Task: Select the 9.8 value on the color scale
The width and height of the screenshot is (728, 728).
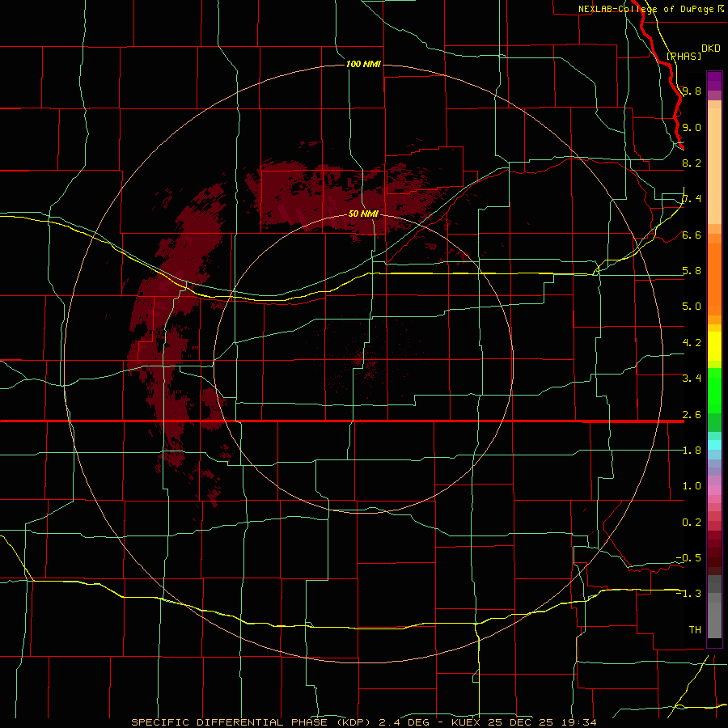Action: [x=692, y=91]
